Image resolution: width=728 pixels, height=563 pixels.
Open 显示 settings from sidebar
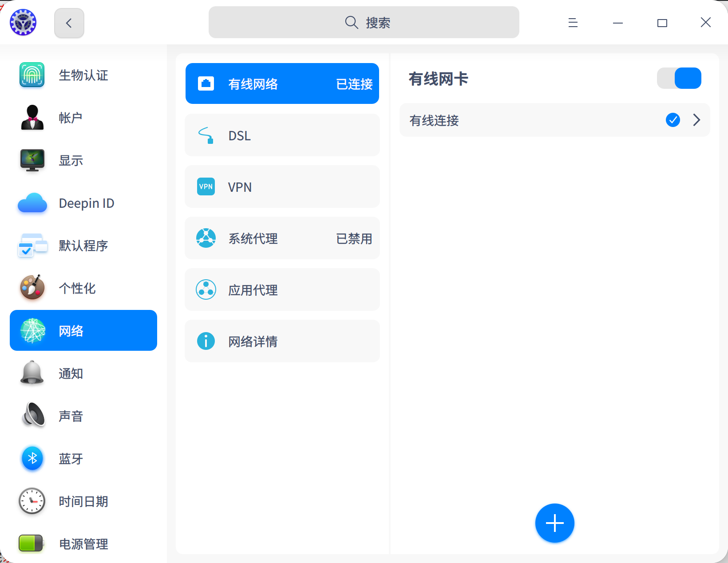click(x=32, y=160)
